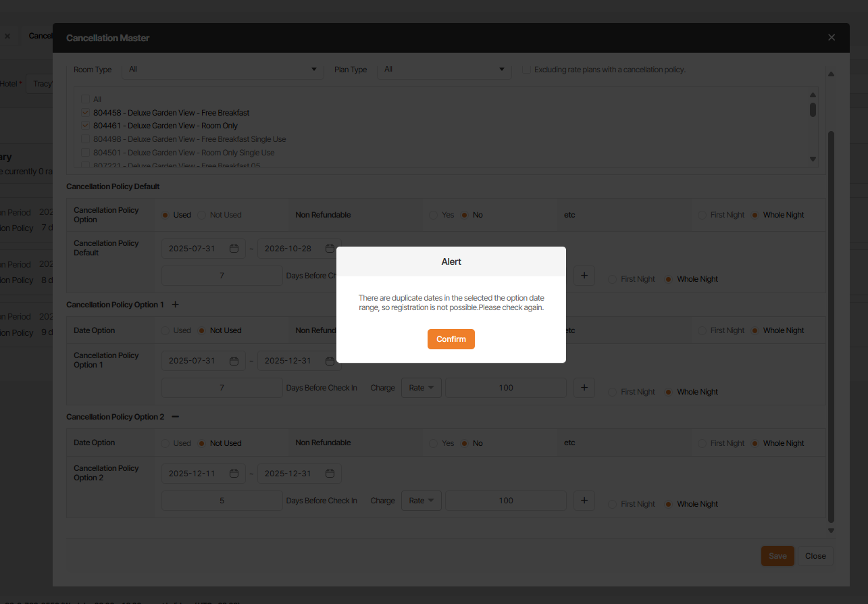Image resolution: width=868 pixels, height=604 pixels.
Task: Select Yes for Option 2 Non Refundable
Action: click(x=433, y=443)
